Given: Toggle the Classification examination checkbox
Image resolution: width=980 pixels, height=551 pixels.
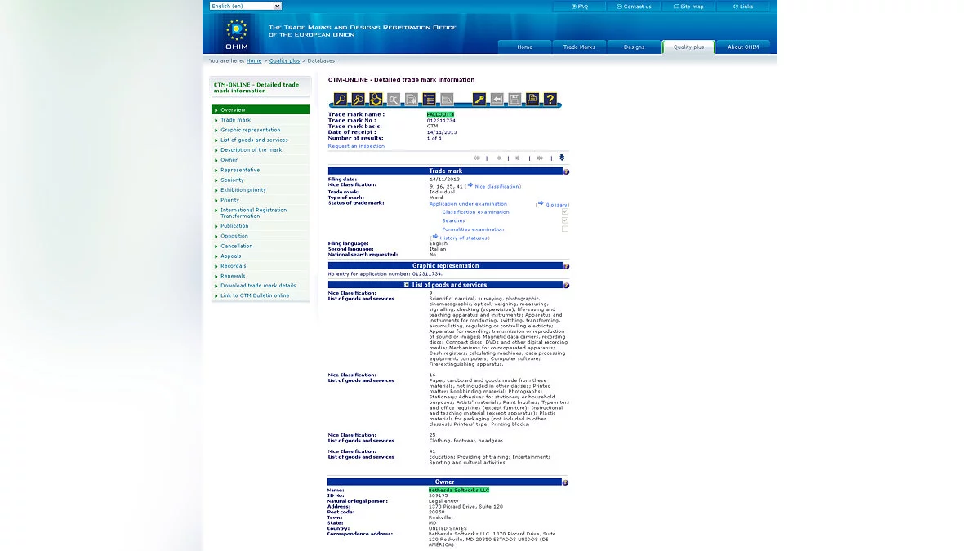Looking at the screenshot, I should (x=565, y=212).
